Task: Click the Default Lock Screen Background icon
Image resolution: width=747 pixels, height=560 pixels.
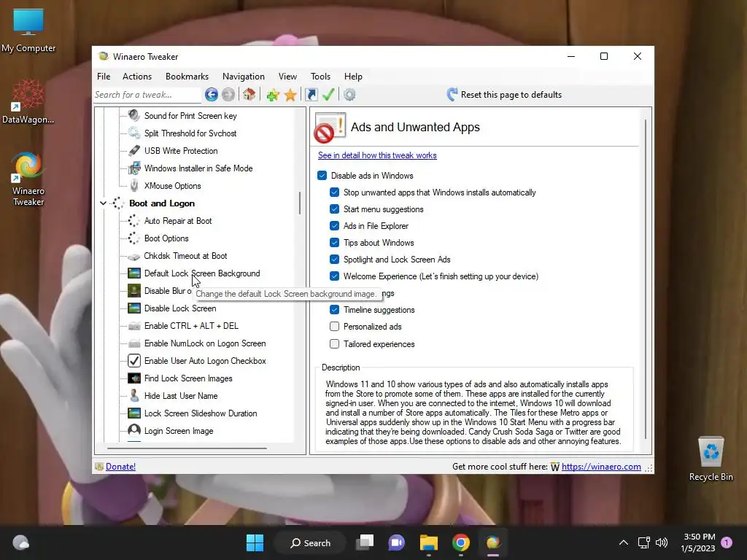Action: click(134, 273)
